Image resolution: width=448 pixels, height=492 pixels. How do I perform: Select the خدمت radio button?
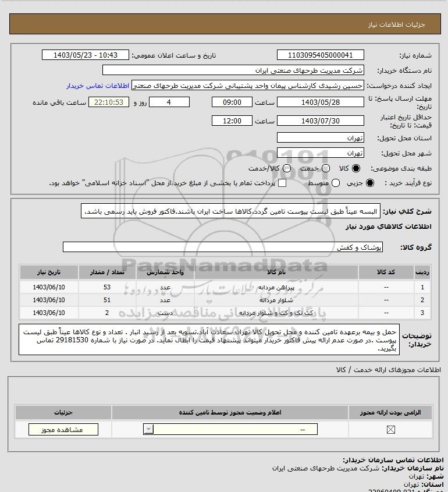pos(326,168)
